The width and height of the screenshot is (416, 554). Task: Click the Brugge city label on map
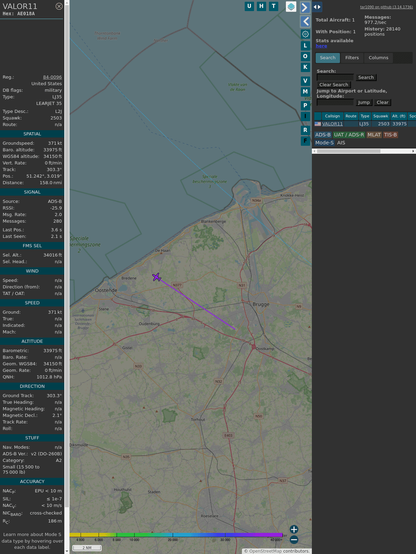coord(261,304)
